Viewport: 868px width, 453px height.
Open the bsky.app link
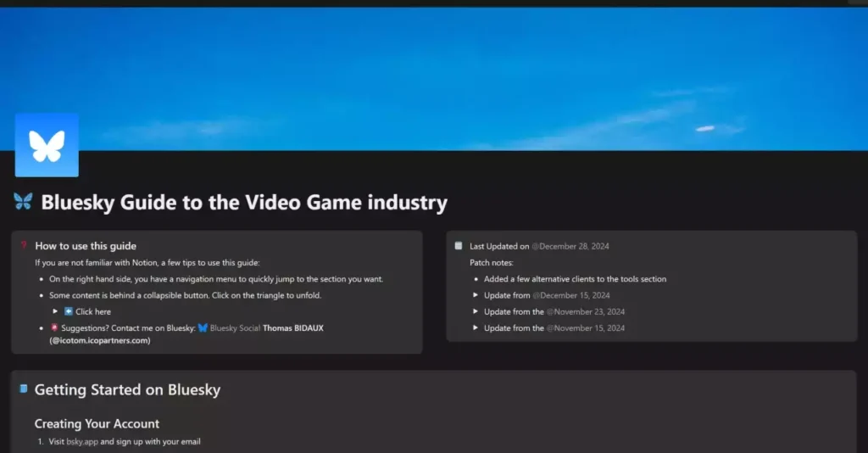[82, 441]
